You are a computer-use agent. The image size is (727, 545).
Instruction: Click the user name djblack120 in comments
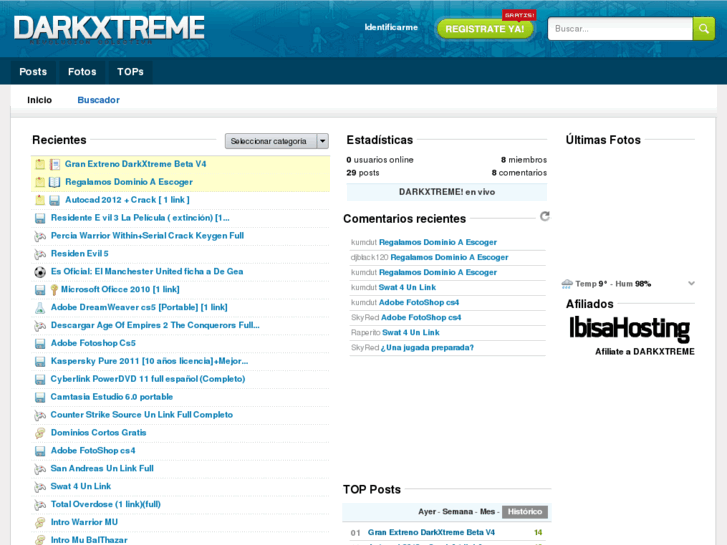(x=370, y=257)
